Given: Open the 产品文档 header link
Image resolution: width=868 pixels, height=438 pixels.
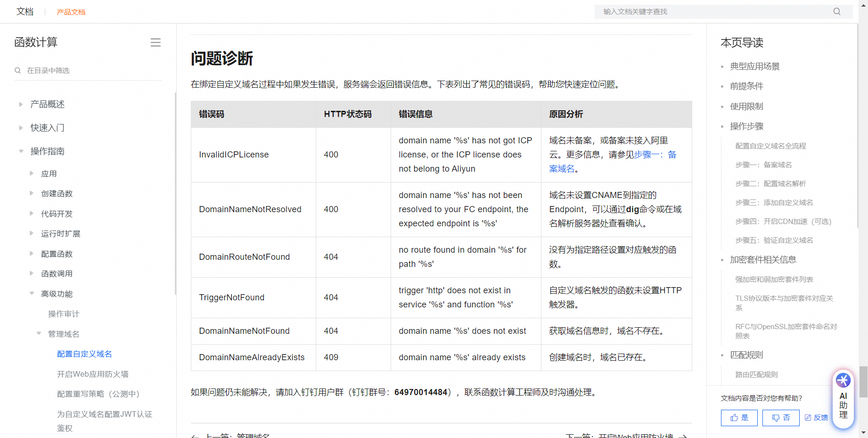Looking at the screenshot, I should 71,12.
